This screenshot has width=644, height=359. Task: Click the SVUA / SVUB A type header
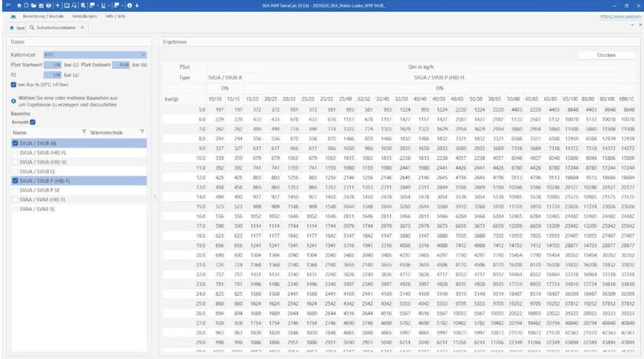225,78
